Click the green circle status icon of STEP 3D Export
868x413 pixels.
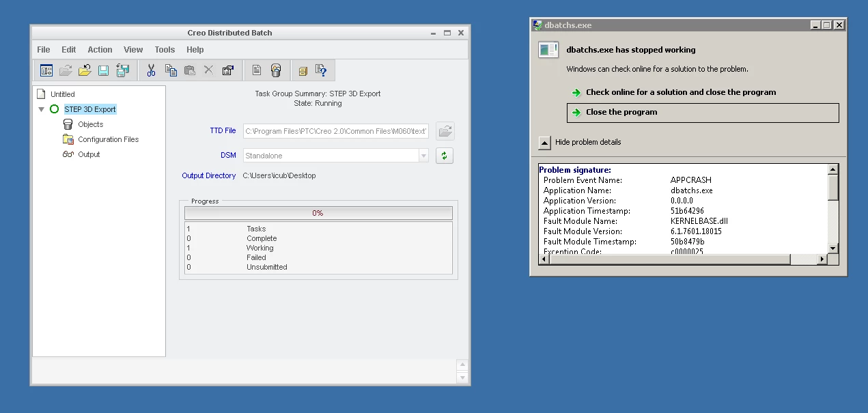tap(55, 109)
